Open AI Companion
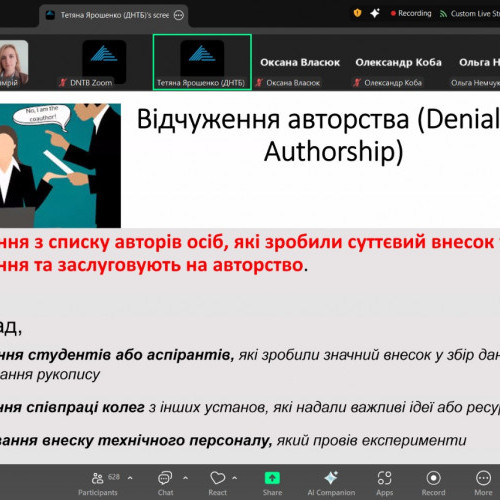Viewport: 500px width, 500px height. point(331,483)
